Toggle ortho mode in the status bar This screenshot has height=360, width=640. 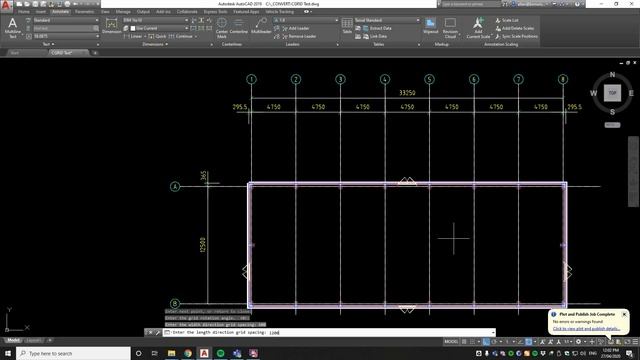[486, 342]
